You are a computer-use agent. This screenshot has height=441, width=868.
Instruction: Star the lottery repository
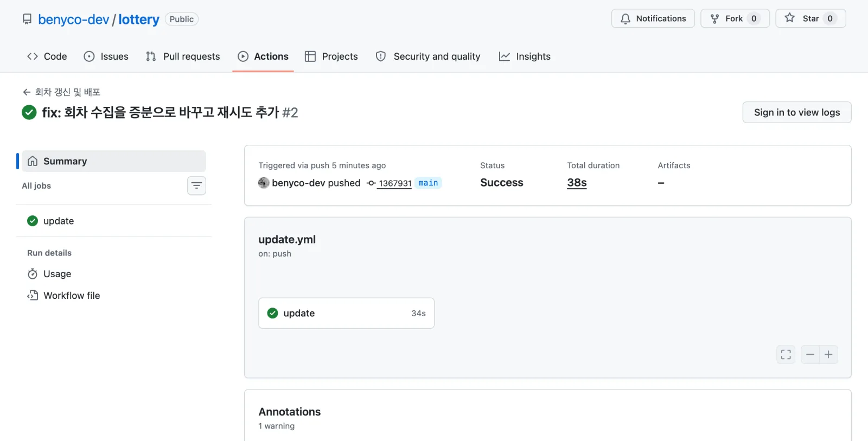click(810, 18)
